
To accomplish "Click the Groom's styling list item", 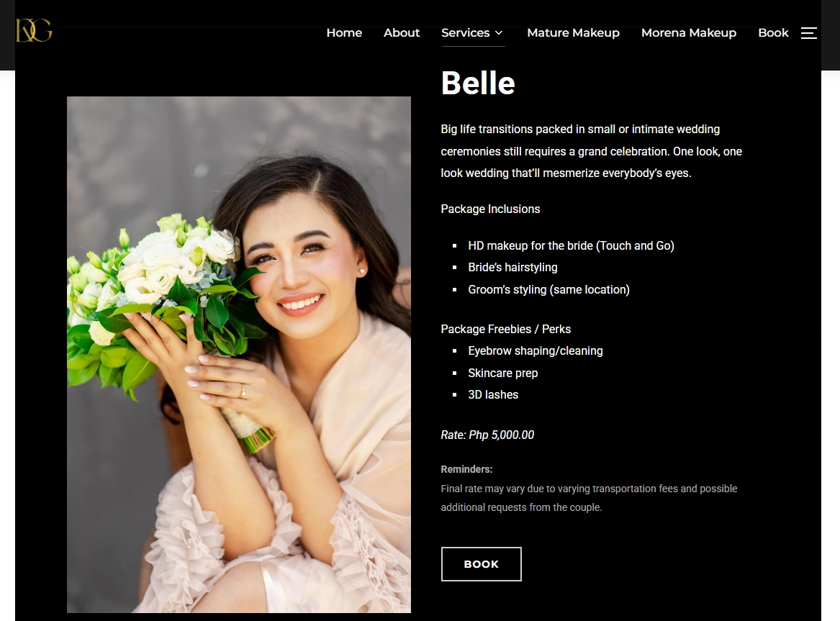I will (548, 289).
